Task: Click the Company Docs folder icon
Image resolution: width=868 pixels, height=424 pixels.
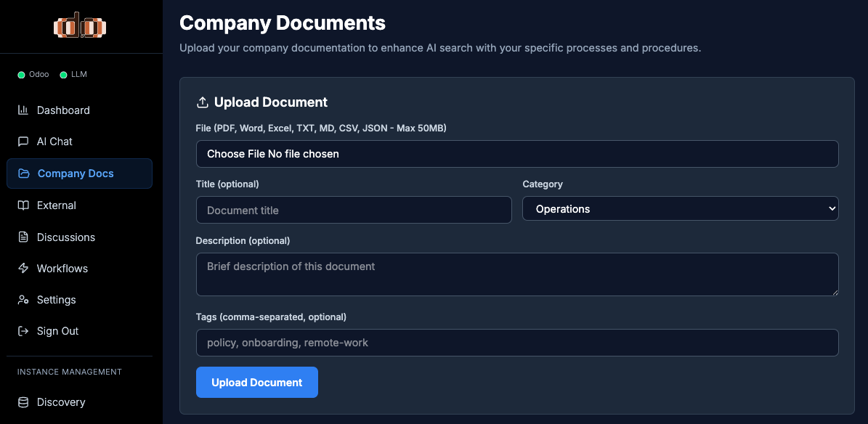Action: click(24, 174)
